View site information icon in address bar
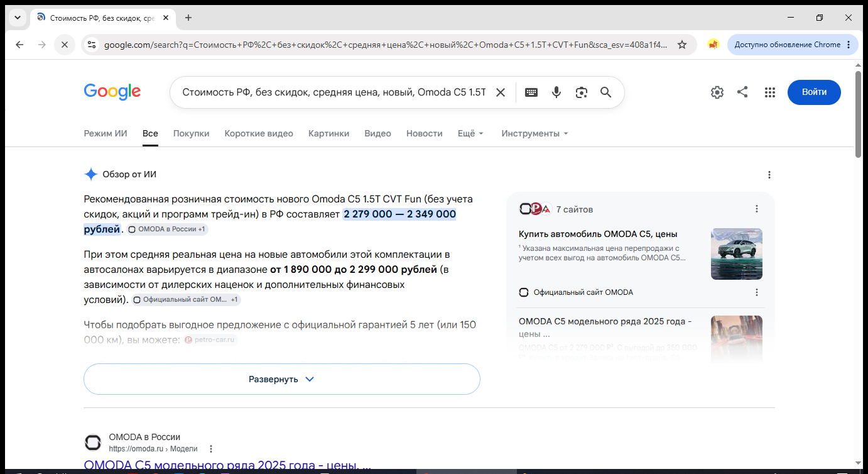868x474 pixels. coord(92,45)
